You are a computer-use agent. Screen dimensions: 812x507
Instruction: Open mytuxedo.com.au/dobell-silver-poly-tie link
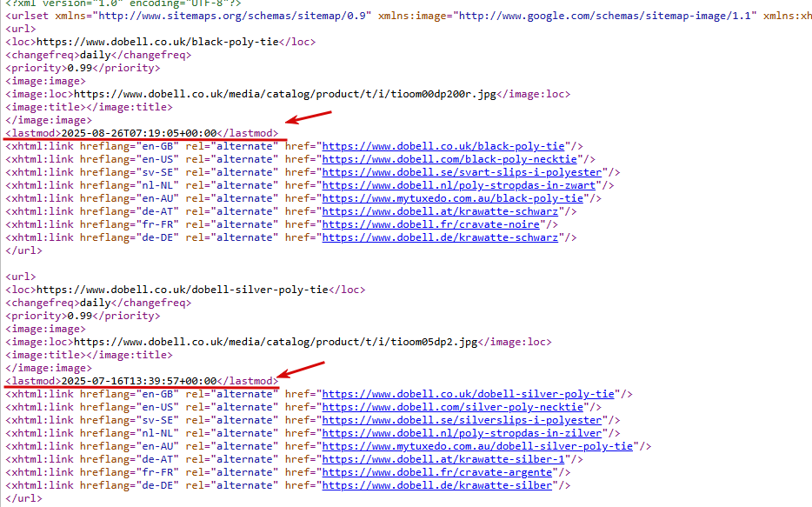coord(477,446)
